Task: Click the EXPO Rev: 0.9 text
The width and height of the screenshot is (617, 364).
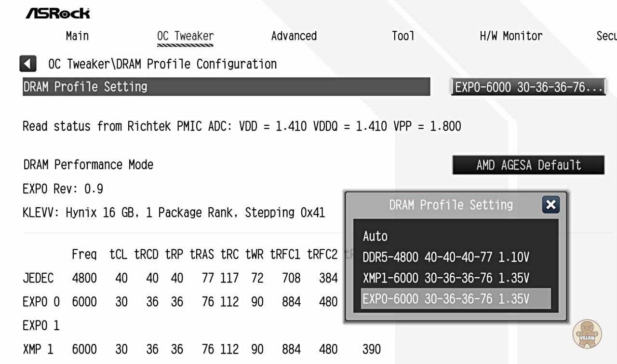Action: (63, 189)
